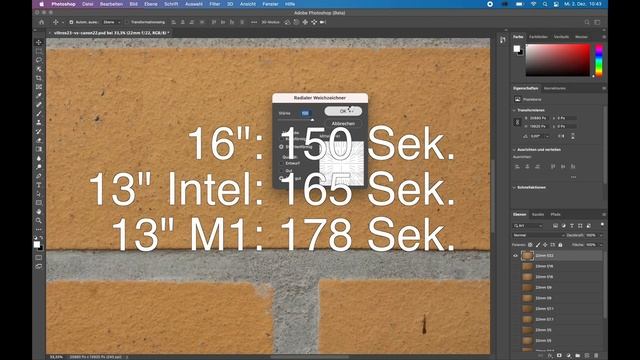This screenshot has height=360, width=640.
Task: Collapse Ausrichten und verteilen section
Action: click(x=514, y=150)
